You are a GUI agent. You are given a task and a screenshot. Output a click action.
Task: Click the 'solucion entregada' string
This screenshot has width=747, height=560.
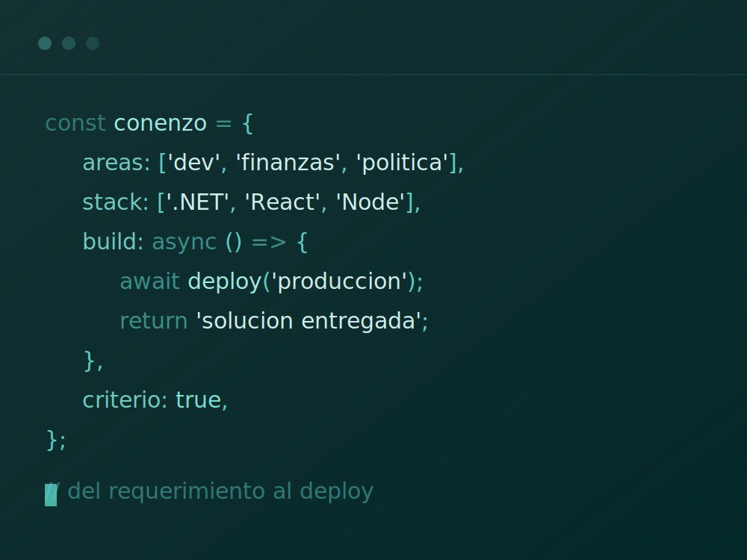click(x=309, y=321)
